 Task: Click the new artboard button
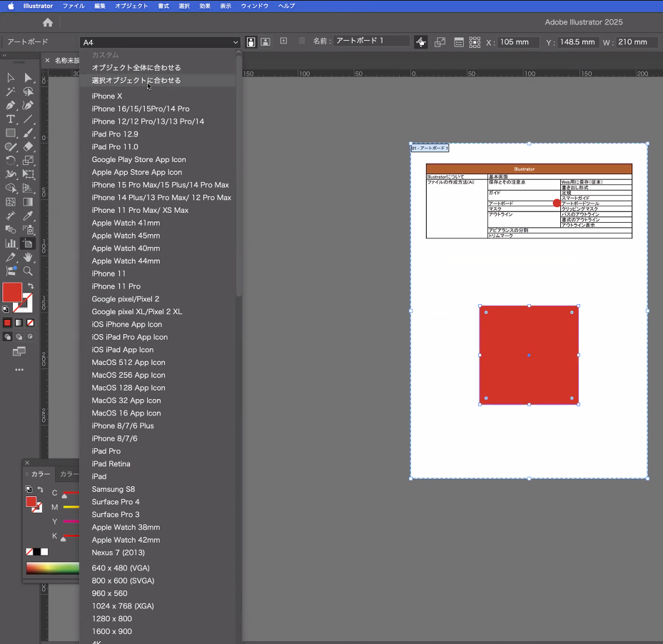click(x=283, y=41)
